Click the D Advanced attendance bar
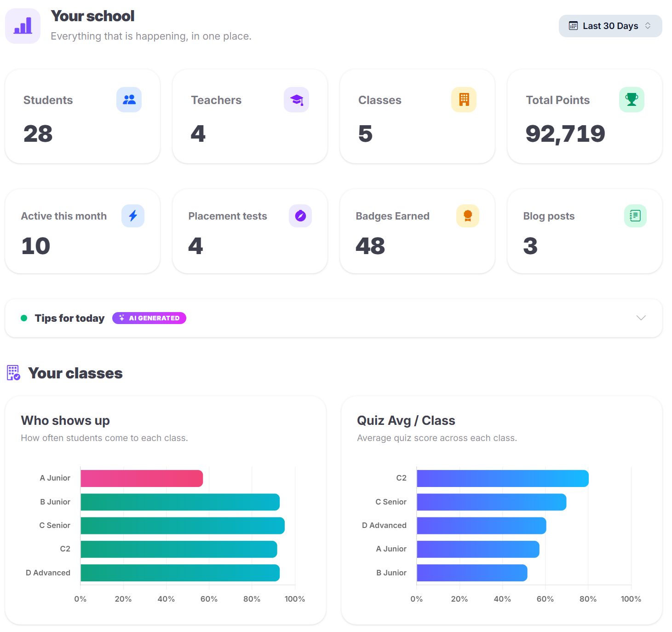This screenshot has width=672, height=632. click(180, 573)
